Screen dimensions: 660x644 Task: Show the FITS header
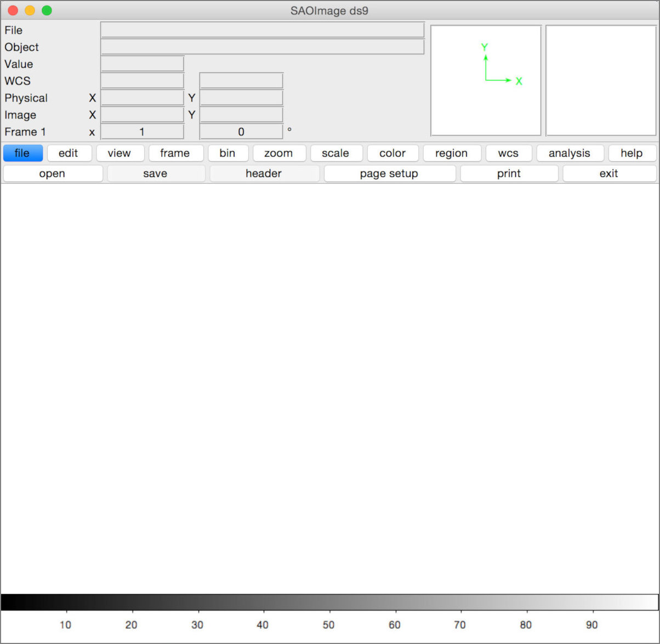pos(264,173)
